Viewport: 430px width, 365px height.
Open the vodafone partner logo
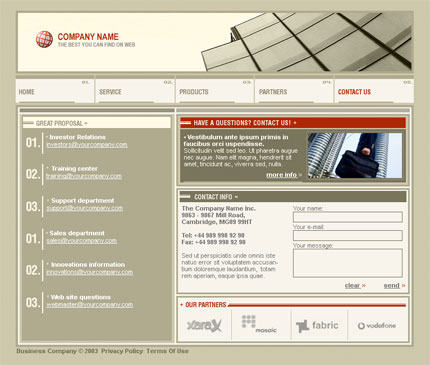tap(377, 326)
